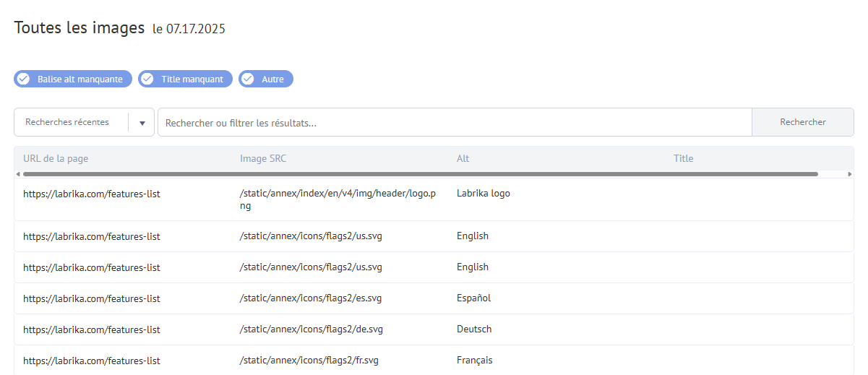
Task: Click the checkmark icon on Title manquant
Action: pos(147,79)
